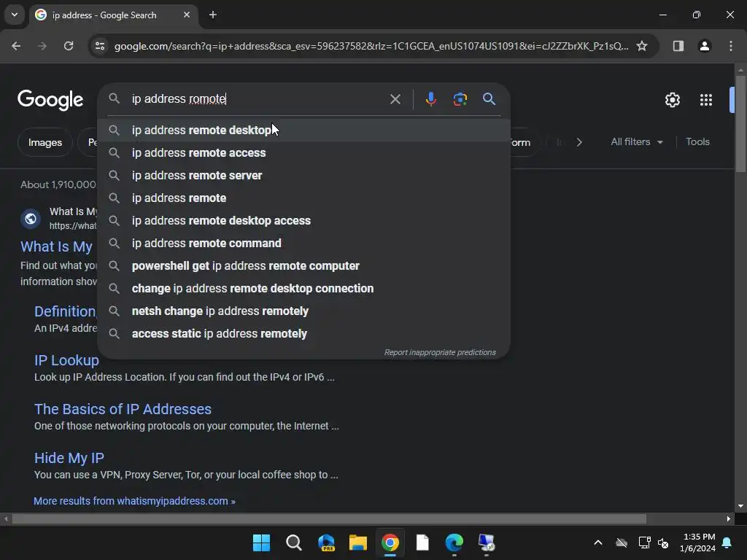Open the 'IP Lookup' sitelink
The height and width of the screenshot is (560, 747).
point(66,360)
